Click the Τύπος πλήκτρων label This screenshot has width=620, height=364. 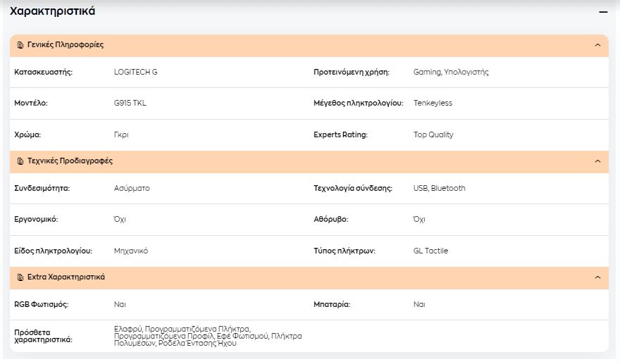[345, 251]
